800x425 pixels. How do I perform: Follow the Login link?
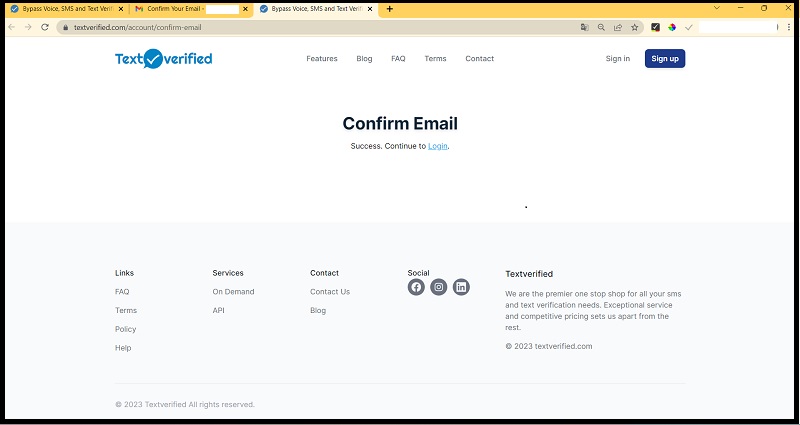[x=437, y=146]
